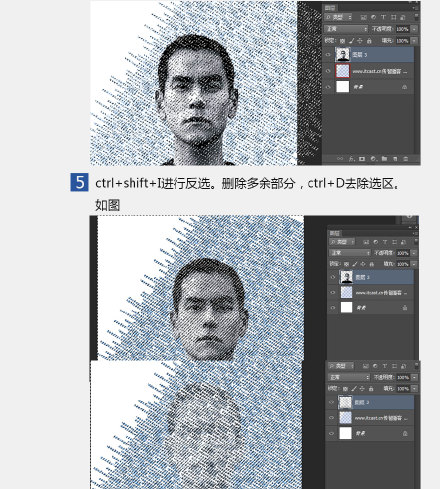440x489 pixels.
Task: Delete the layer using the trash icon
Action: point(406,159)
